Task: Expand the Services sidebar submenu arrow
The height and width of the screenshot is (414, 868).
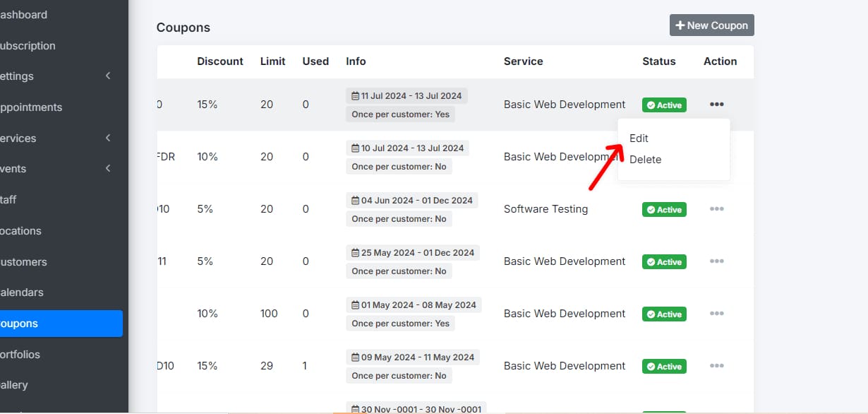Action: tap(108, 138)
